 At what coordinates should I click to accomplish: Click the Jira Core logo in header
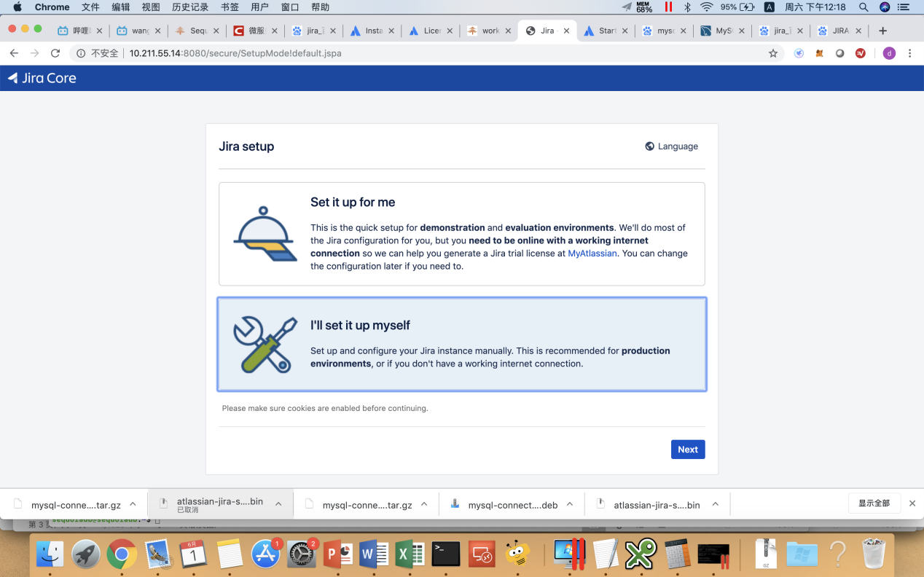(42, 78)
